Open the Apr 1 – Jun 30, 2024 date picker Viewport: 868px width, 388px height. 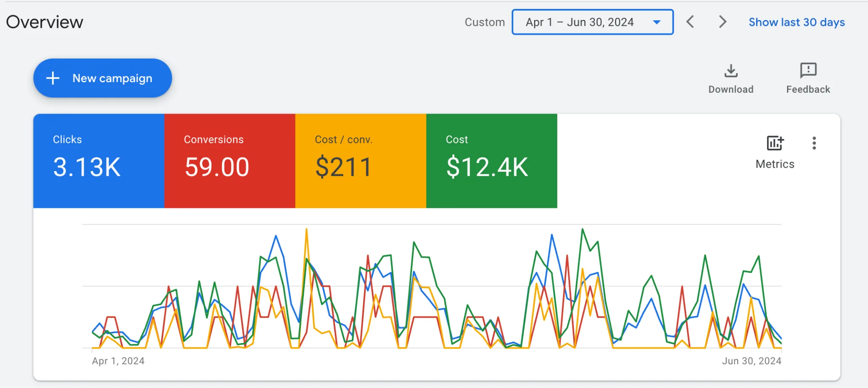593,22
